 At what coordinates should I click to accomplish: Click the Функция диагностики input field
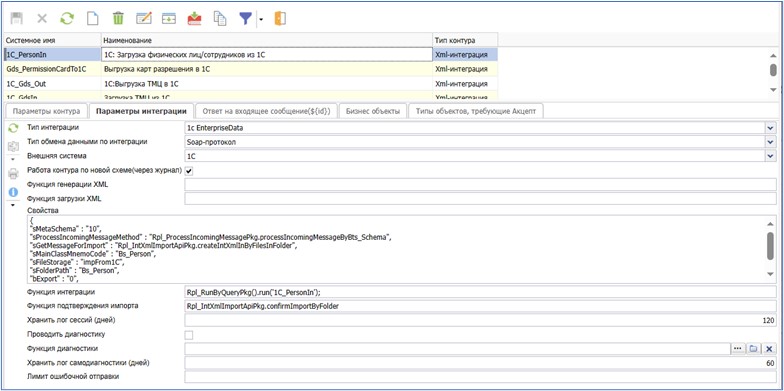[x=458, y=348]
